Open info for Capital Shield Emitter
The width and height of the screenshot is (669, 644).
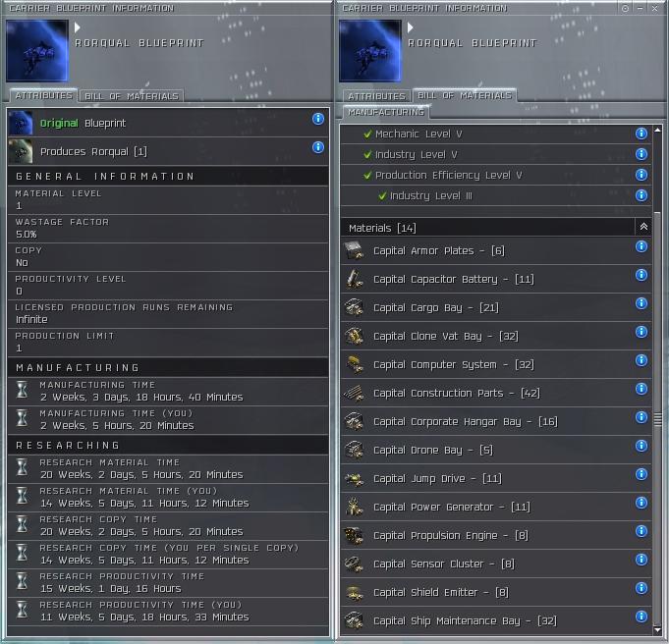[641, 589]
